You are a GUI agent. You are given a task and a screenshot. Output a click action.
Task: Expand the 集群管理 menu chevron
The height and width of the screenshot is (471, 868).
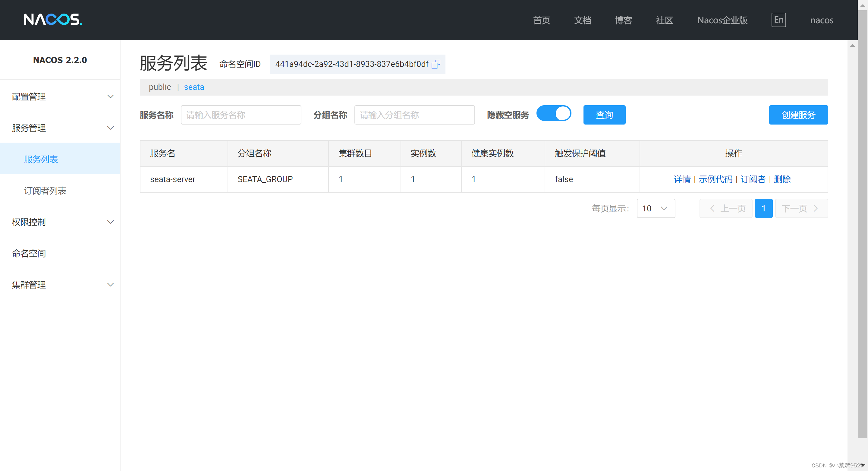point(110,285)
